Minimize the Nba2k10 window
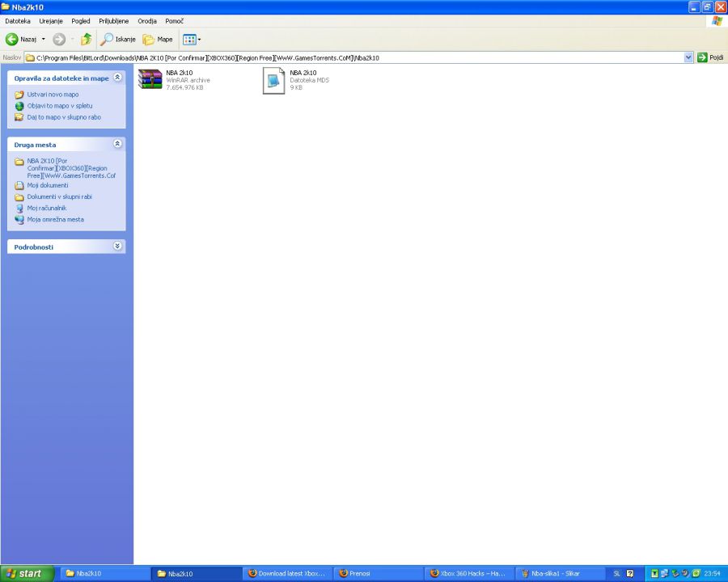Image resolution: width=728 pixels, height=582 pixels. [x=694, y=7]
